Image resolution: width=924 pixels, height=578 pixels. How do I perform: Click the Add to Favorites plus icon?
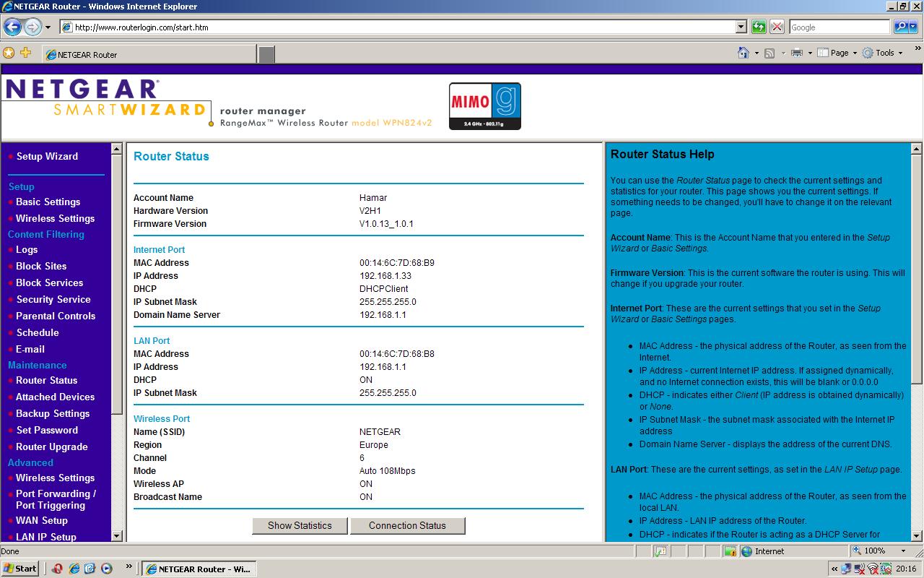click(x=26, y=53)
